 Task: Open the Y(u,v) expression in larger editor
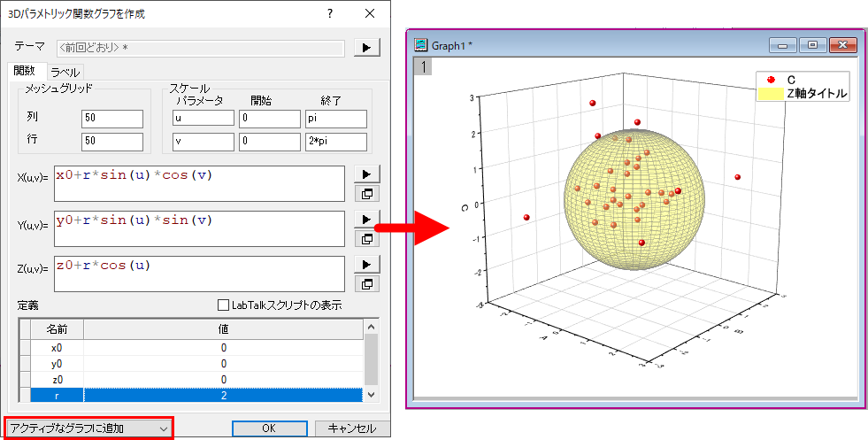pos(367,239)
